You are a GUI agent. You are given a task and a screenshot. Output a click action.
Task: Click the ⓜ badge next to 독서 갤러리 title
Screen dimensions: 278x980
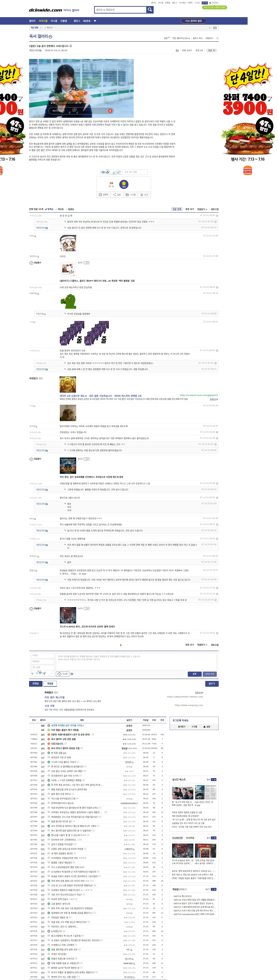pos(50,37)
